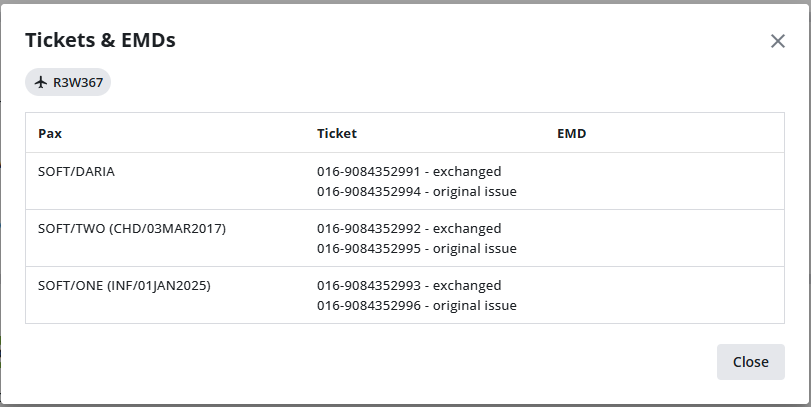
Task: Close the Tickets & EMDs dialog via X
Action: (777, 41)
